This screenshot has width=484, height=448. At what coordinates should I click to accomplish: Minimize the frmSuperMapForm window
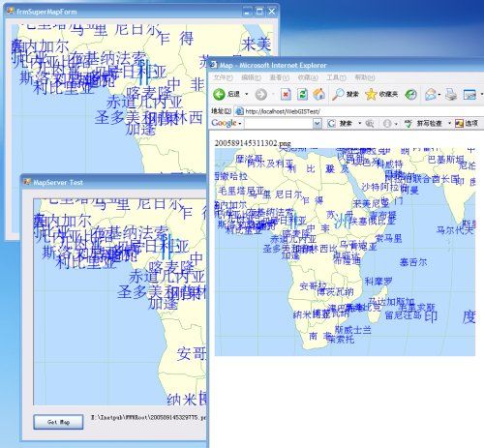tap(247, 12)
